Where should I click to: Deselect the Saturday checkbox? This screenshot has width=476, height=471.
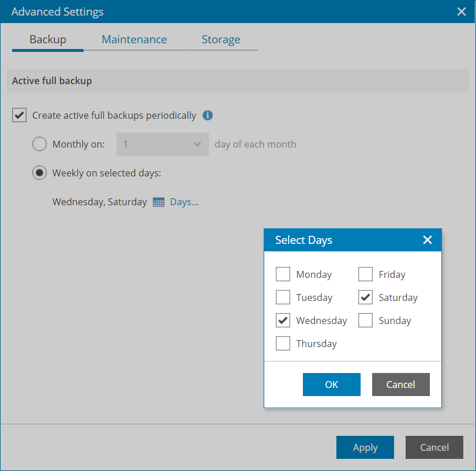click(x=365, y=297)
